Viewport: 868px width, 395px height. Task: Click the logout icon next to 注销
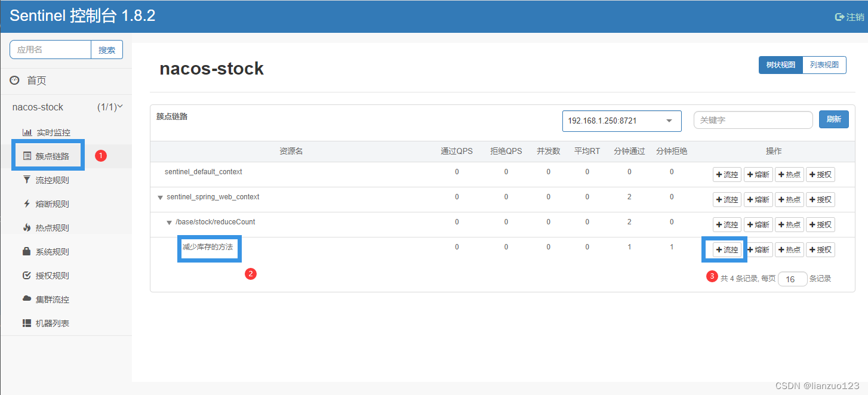pos(839,17)
